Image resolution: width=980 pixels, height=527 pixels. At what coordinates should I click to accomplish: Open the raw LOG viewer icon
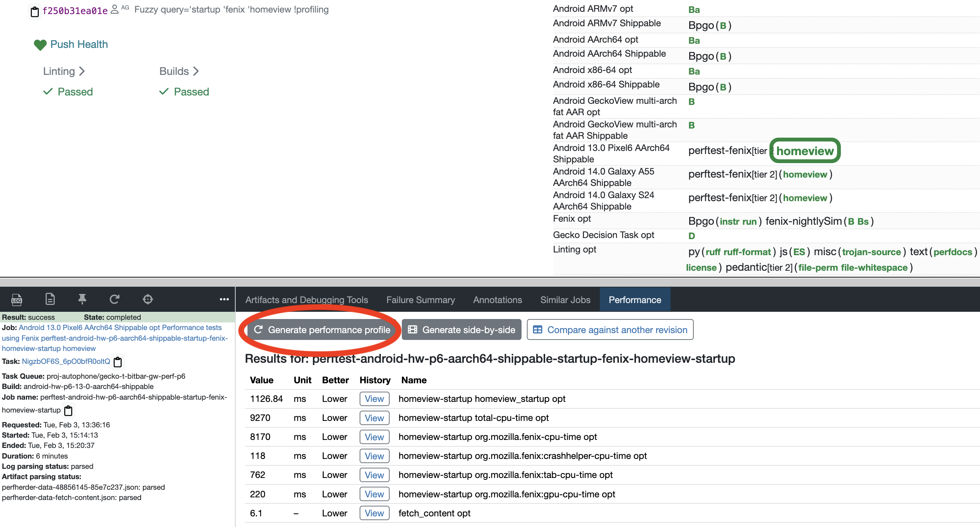coord(16,300)
